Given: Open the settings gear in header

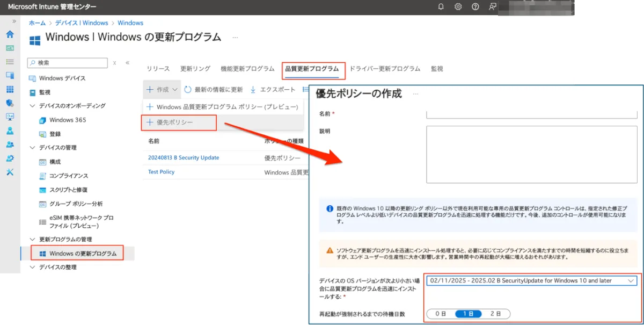Looking at the screenshot, I should point(458,6).
